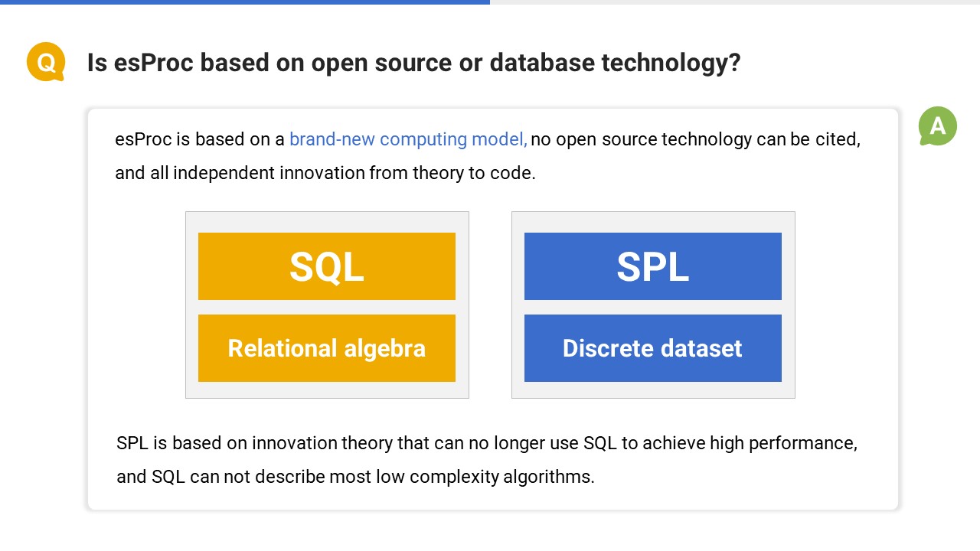Viewport: 980px width, 551px height.
Task: Click 'and SQL can not describe' text
Action: [x=220, y=477]
